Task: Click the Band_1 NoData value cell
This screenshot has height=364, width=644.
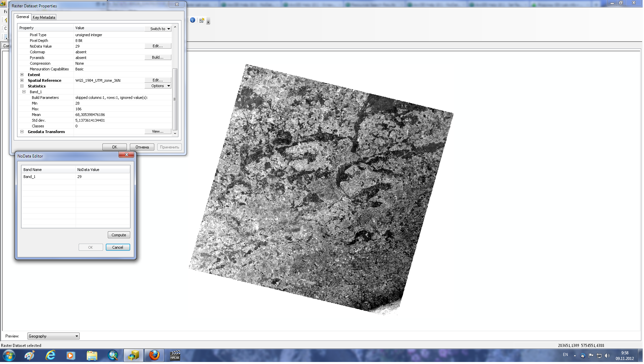Action: pyautogui.click(x=102, y=177)
